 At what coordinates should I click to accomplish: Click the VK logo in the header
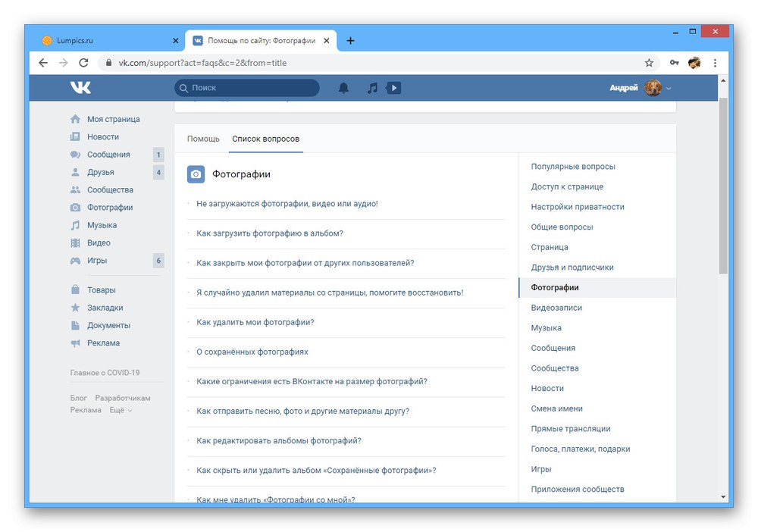80,87
